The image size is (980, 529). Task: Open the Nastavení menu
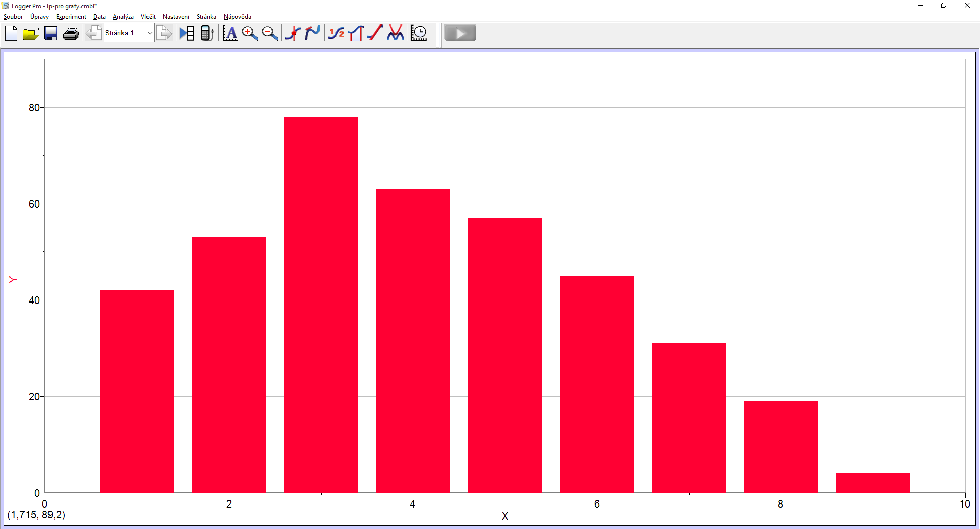(176, 17)
